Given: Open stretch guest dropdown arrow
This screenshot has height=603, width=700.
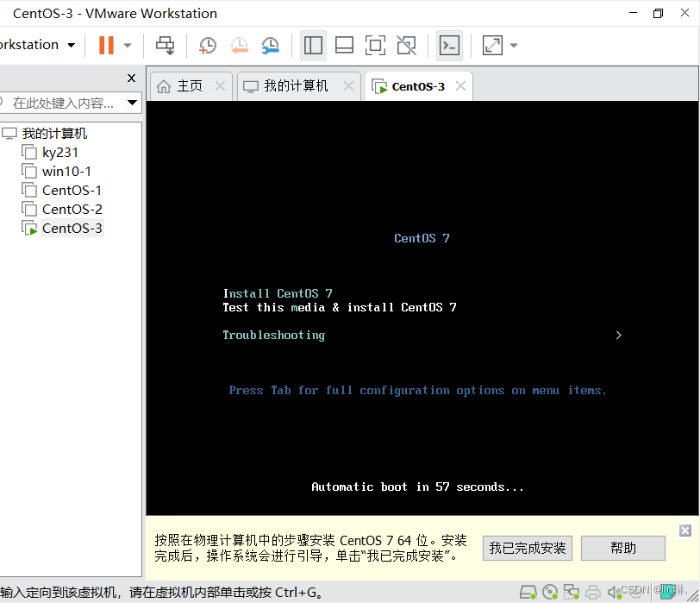Looking at the screenshot, I should click(x=514, y=45).
